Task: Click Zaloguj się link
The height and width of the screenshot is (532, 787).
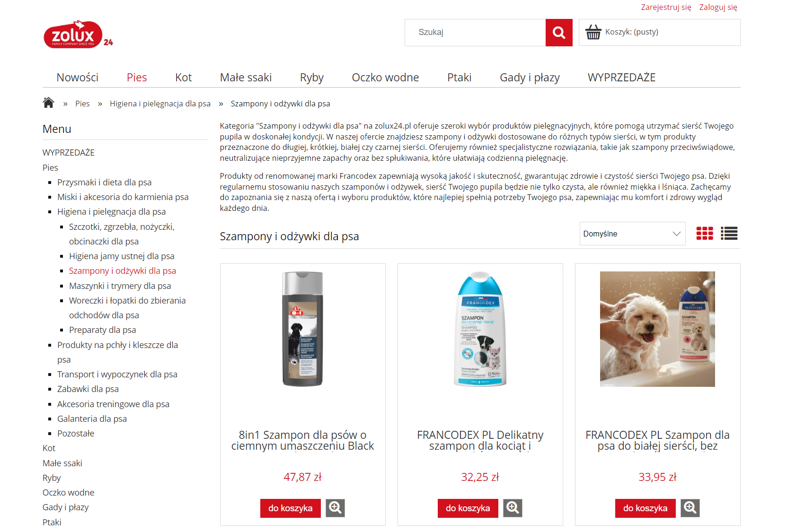Action: (x=718, y=7)
